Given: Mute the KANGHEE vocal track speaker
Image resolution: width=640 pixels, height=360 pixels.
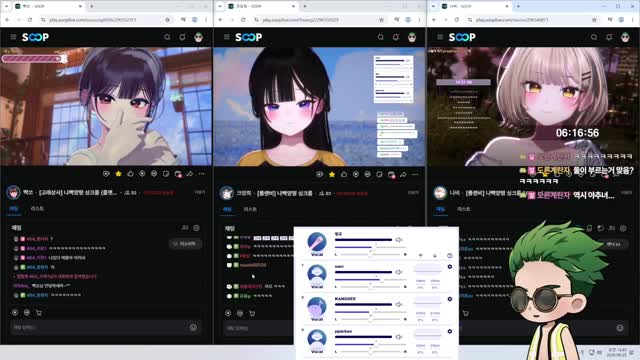Looking at the screenshot, I should click(x=399, y=304).
